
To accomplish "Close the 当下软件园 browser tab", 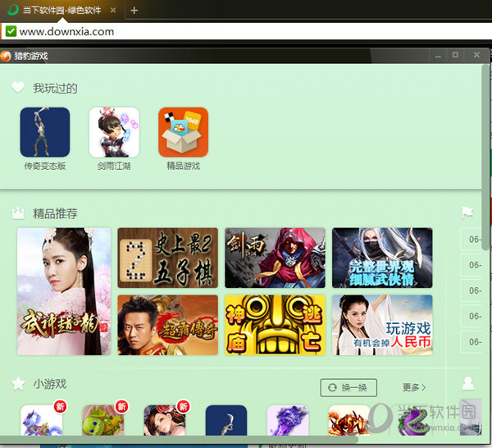I will (x=113, y=11).
